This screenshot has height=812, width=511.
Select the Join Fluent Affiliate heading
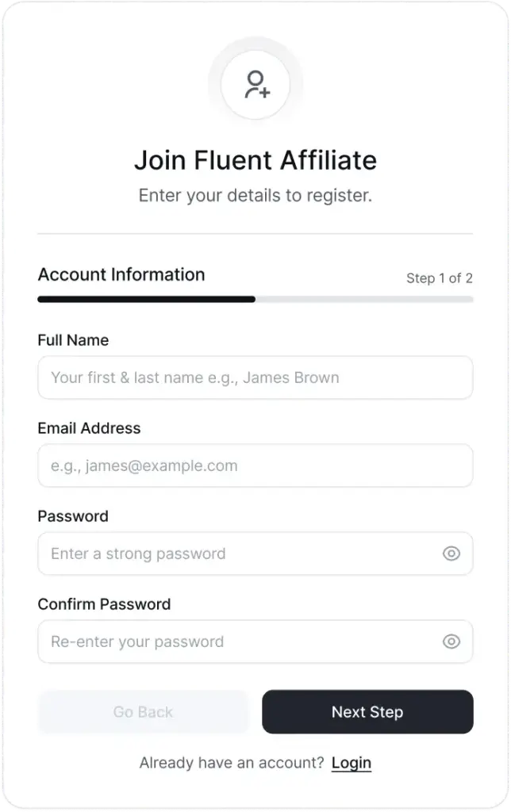click(x=255, y=160)
